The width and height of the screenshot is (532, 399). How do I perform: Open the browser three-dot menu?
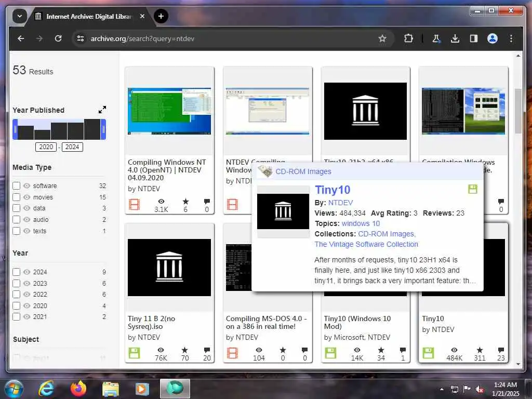[511, 38]
